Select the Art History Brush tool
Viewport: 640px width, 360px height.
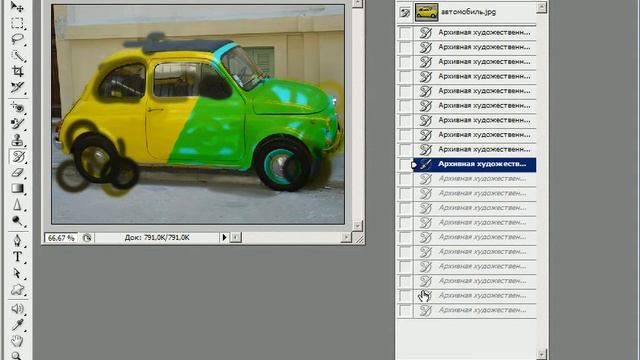pos(17,156)
